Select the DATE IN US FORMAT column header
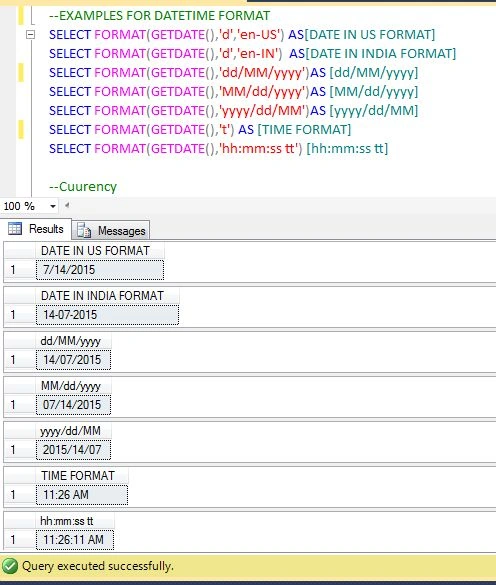Viewport: 496px width, 585px height. click(100, 251)
